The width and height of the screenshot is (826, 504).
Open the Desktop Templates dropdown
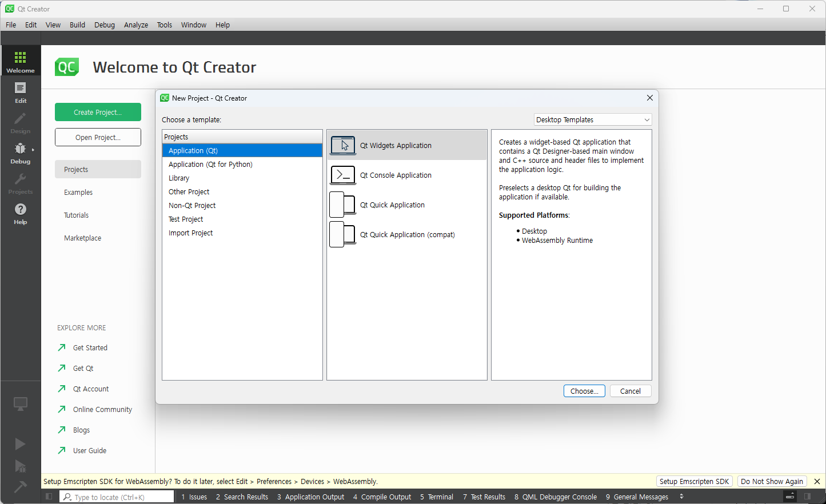point(593,119)
